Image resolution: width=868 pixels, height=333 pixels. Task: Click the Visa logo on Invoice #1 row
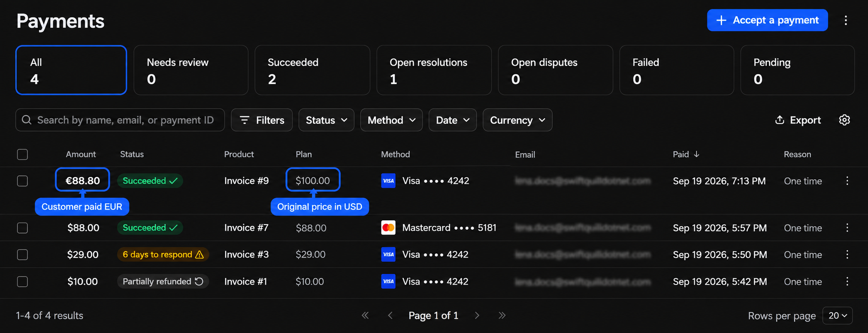[x=388, y=282]
